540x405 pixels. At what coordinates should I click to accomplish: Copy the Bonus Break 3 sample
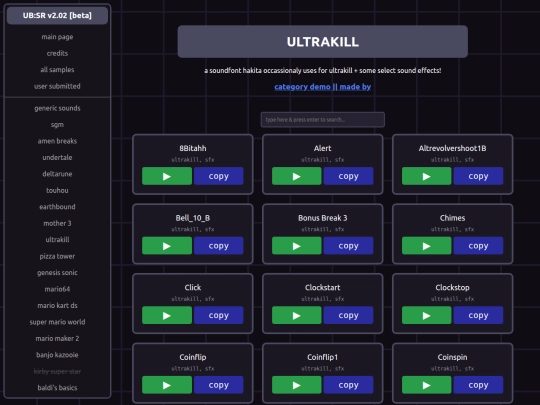(349, 246)
